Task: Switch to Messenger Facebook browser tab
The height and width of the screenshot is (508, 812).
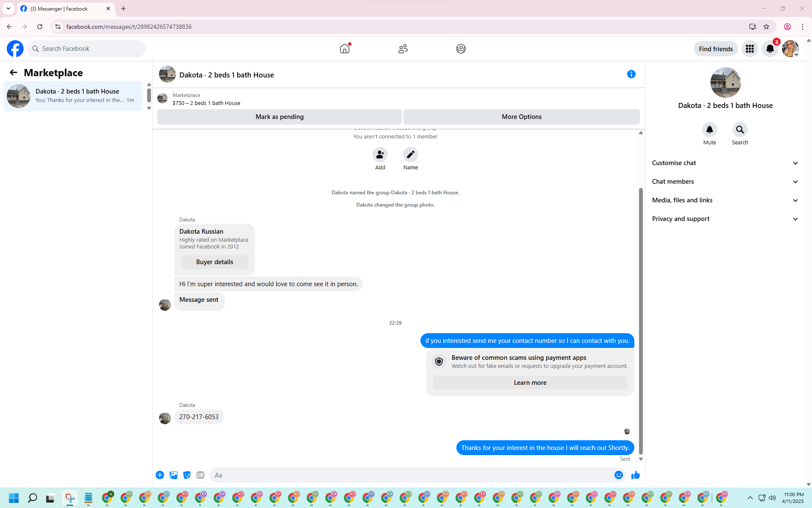Action: tap(66, 8)
